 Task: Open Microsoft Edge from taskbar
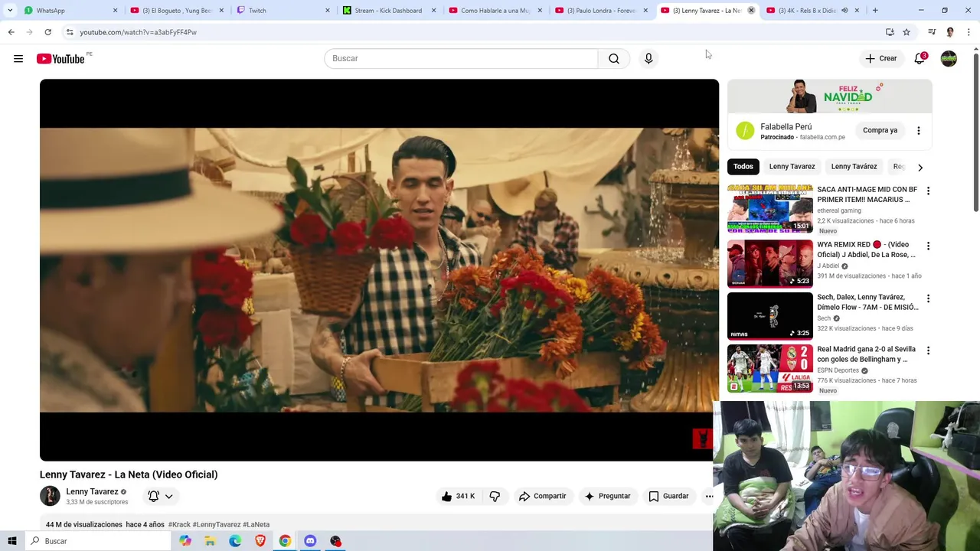point(235,541)
